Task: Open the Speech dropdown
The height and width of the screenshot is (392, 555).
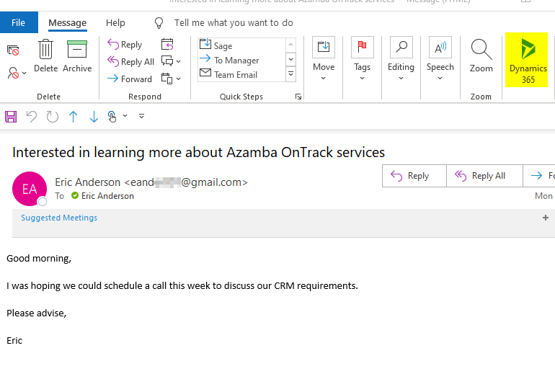Action: pos(440,59)
